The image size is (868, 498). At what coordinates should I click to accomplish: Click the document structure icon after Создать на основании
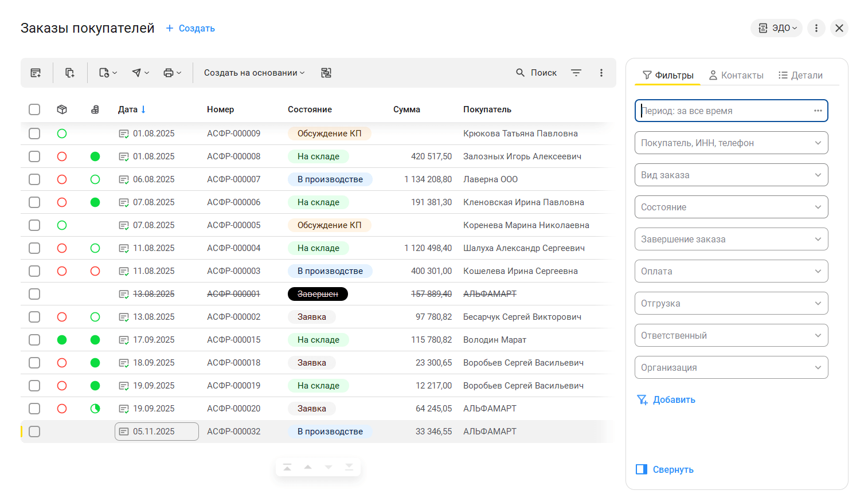click(x=326, y=73)
